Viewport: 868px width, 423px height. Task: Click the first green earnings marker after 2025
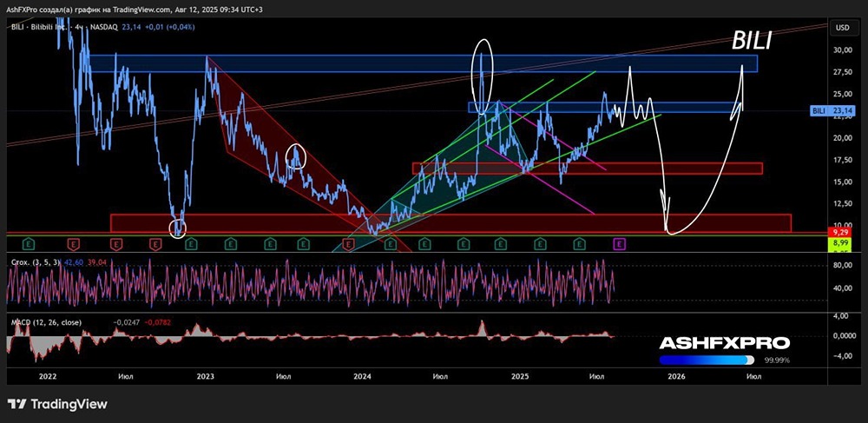click(x=540, y=243)
